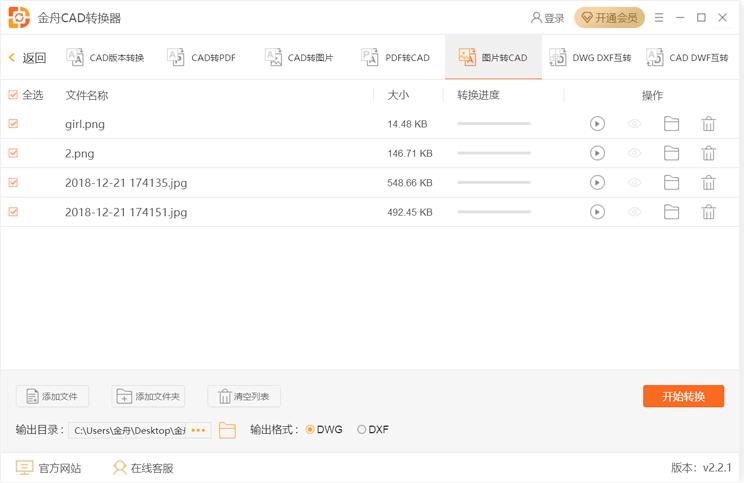Expand output path options with three dots
This screenshot has height=483, width=744.
tap(198, 430)
